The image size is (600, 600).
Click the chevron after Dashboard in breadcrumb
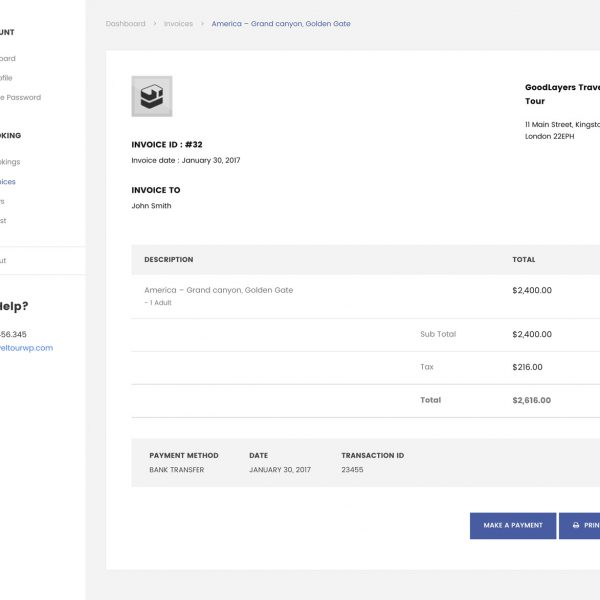155,24
